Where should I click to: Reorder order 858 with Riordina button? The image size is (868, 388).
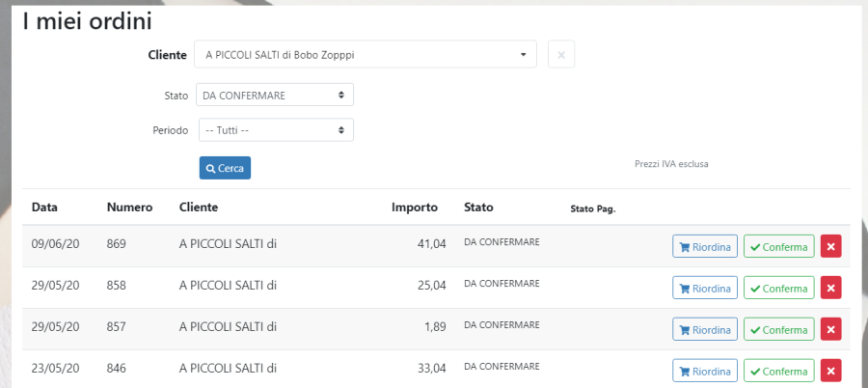[x=704, y=289]
